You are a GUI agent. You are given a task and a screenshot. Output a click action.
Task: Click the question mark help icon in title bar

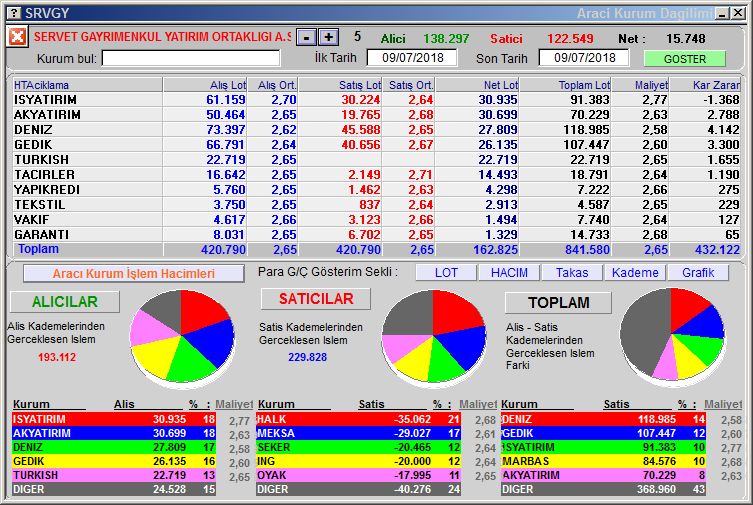16,13
